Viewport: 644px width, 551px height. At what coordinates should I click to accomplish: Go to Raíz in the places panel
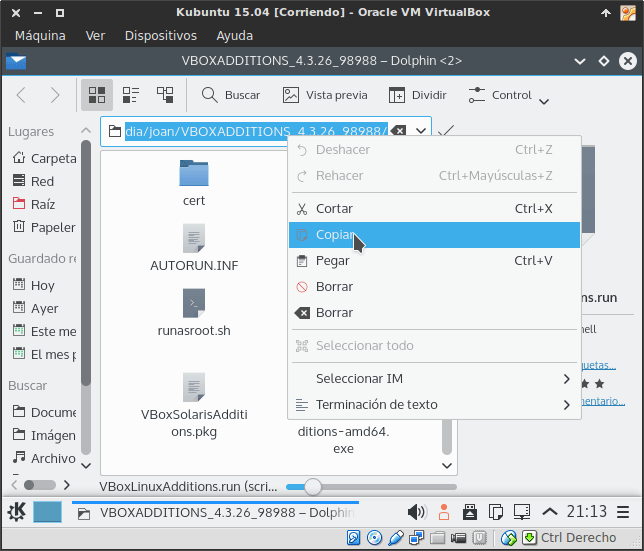point(43,204)
